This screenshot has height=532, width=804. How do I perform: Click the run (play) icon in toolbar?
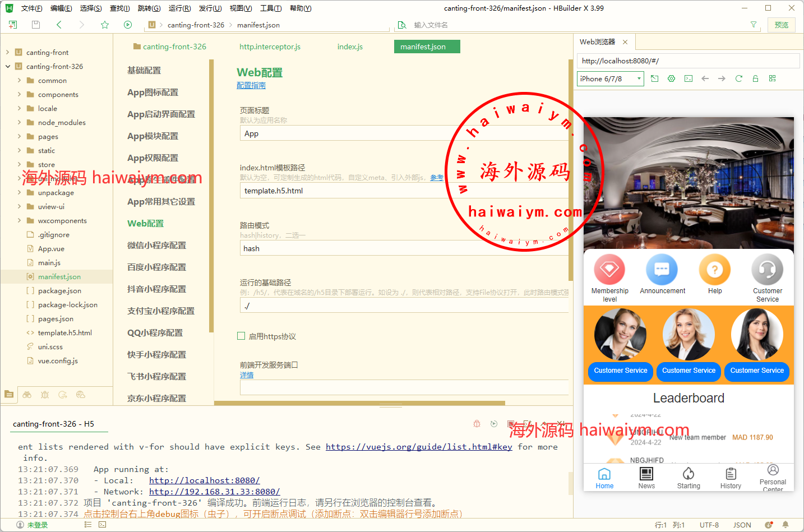pos(128,25)
